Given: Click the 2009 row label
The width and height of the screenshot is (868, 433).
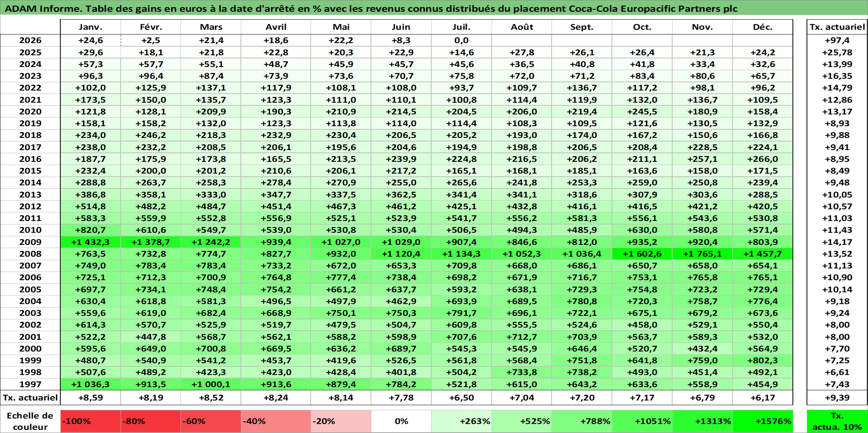Looking at the screenshot, I should coord(30,242).
